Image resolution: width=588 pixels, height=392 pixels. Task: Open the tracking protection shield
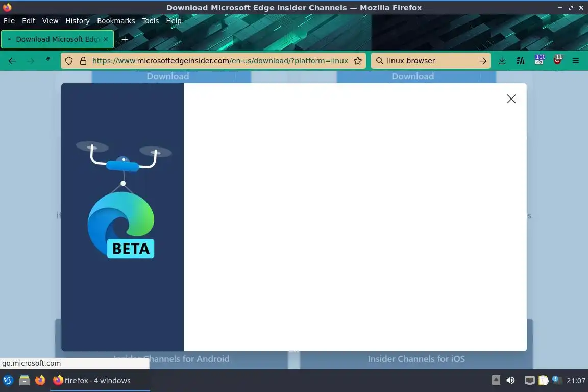(x=68, y=61)
